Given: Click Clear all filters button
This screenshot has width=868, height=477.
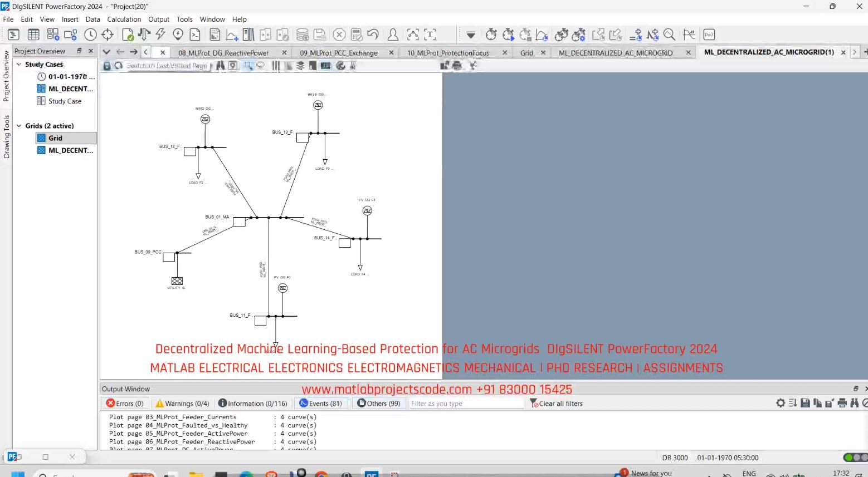Looking at the screenshot, I should pos(556,404).
